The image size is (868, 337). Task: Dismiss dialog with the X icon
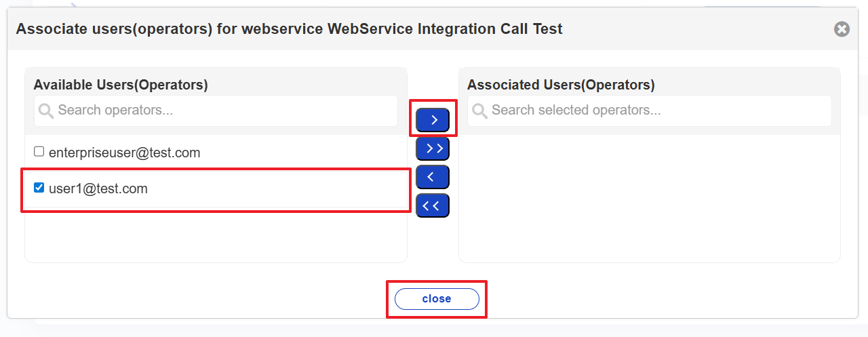[842, 29]
